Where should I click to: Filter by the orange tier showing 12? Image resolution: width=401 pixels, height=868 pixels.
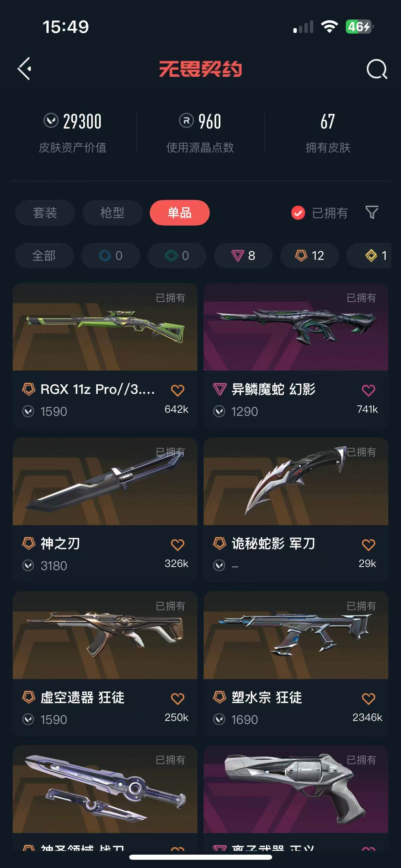tap(310, 255)
